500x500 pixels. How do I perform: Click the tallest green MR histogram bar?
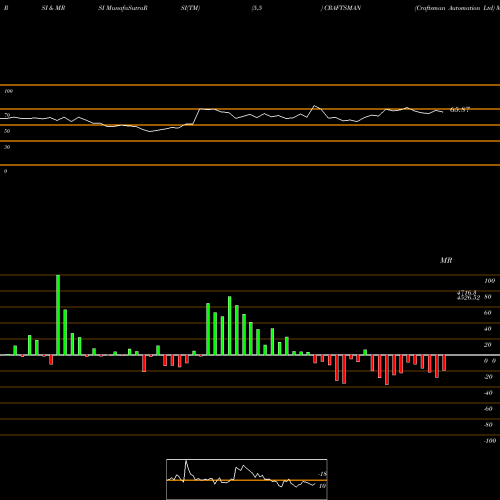(x=58, y=315)
